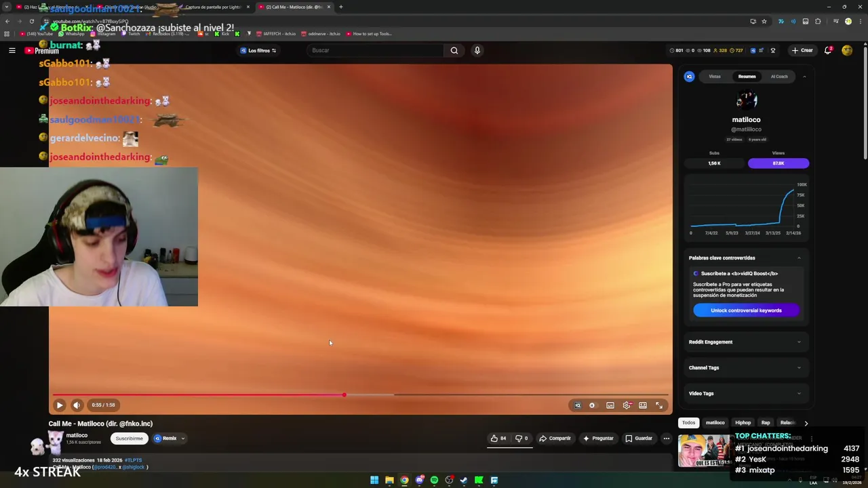This screenshot has width=868, height=488.
Task: Expand the Video Tags section
Action: pos(745,394)
